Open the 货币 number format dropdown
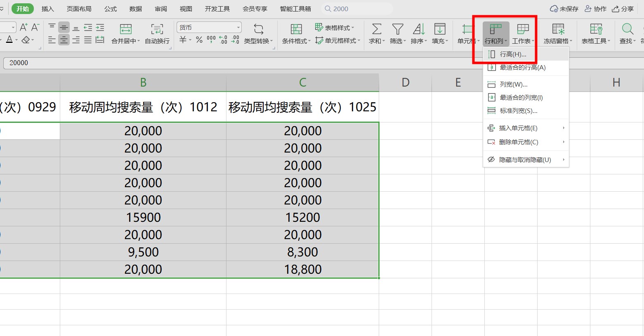 [x=238, y=28]
